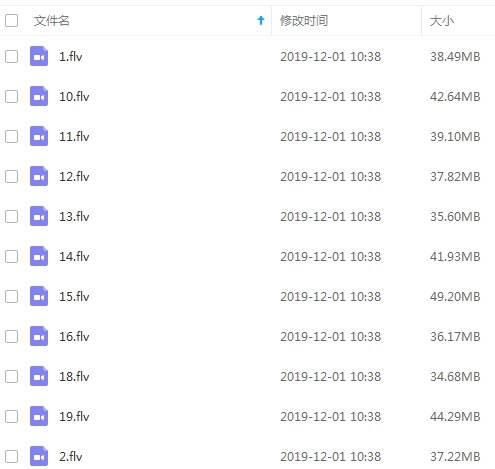Click the modified time of 1.flv
The width and height of the screenshot is (495, 469).
point(330,57)
